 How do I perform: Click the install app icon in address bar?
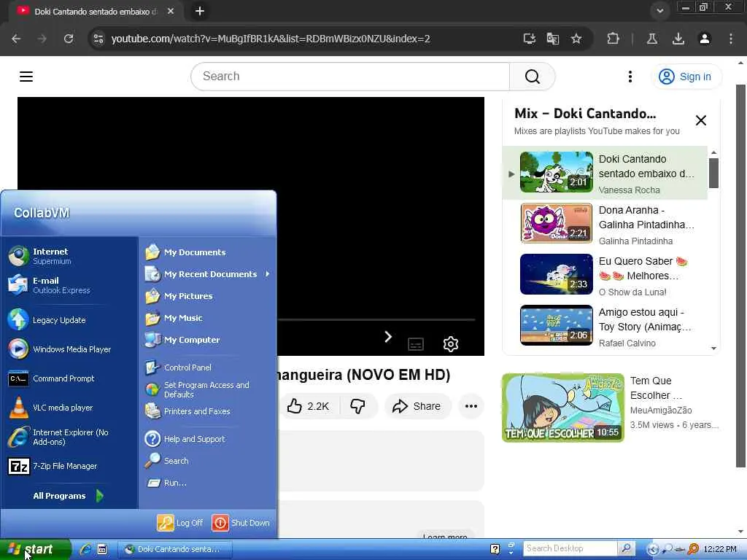tap(530, 39)
